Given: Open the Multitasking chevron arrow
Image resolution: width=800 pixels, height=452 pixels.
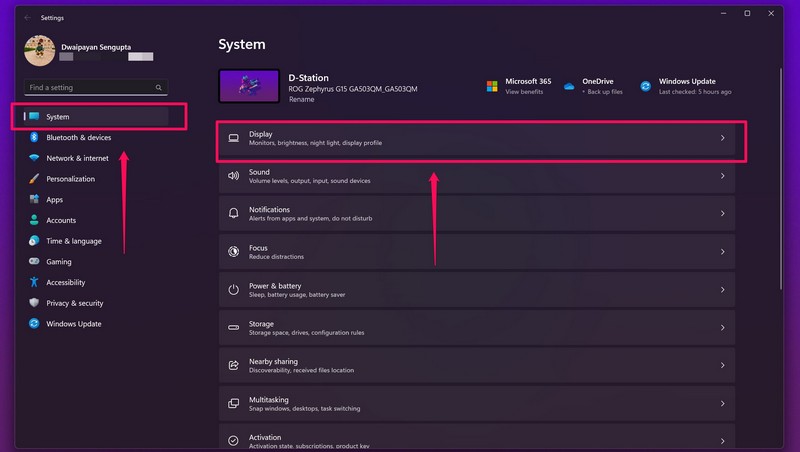Looking at the screenshot, I should 722,403.
